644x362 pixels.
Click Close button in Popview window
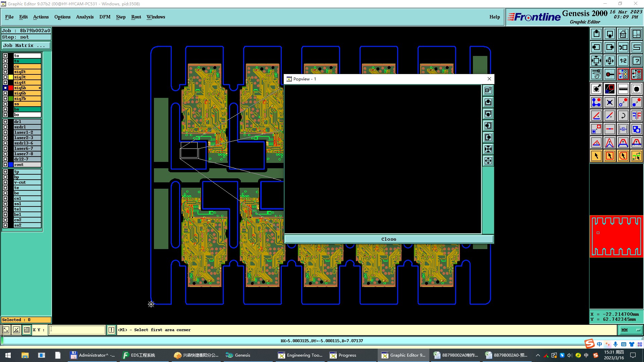pos(388,239)
